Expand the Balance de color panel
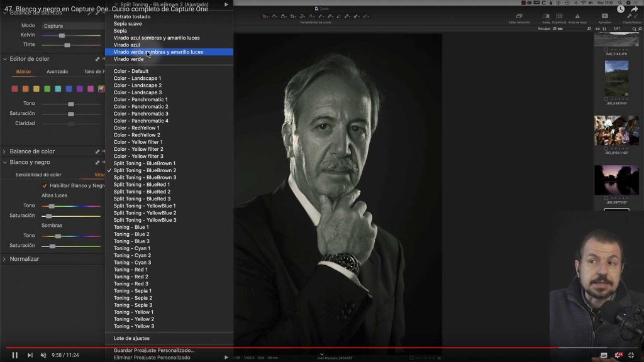The height and width of the screenshot is (362, 644). 4,151
